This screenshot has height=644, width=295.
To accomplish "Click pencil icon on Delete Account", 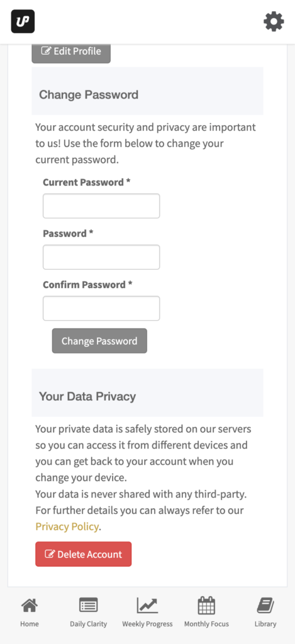I will click(50, 555).
